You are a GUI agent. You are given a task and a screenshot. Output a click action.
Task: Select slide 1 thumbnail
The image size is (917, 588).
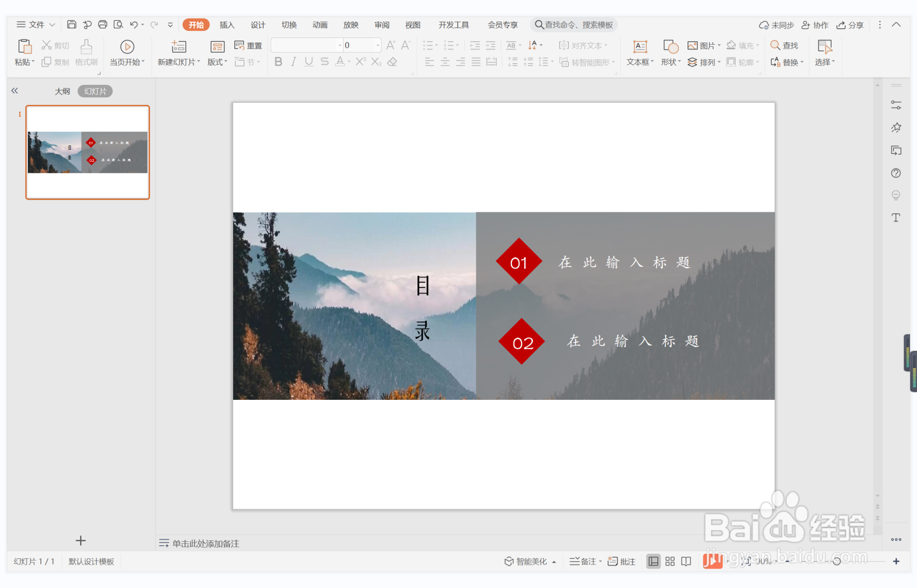[x=88, y=152]
